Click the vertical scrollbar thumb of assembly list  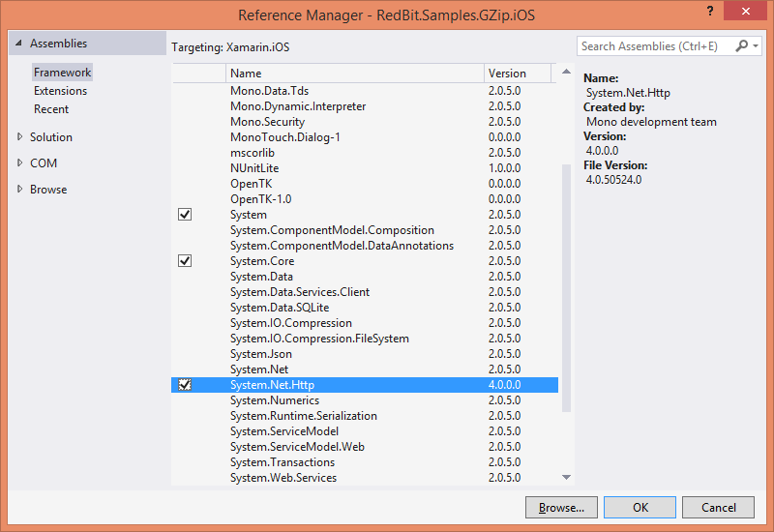(566, 288)
